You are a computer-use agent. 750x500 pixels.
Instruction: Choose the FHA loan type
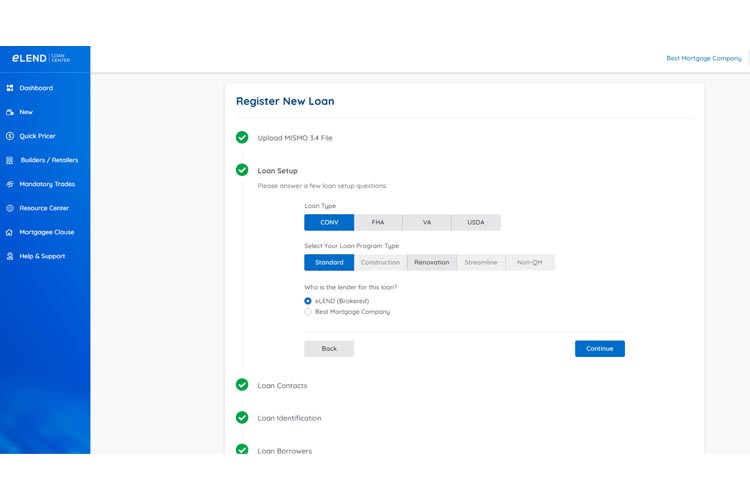[378, 222]
